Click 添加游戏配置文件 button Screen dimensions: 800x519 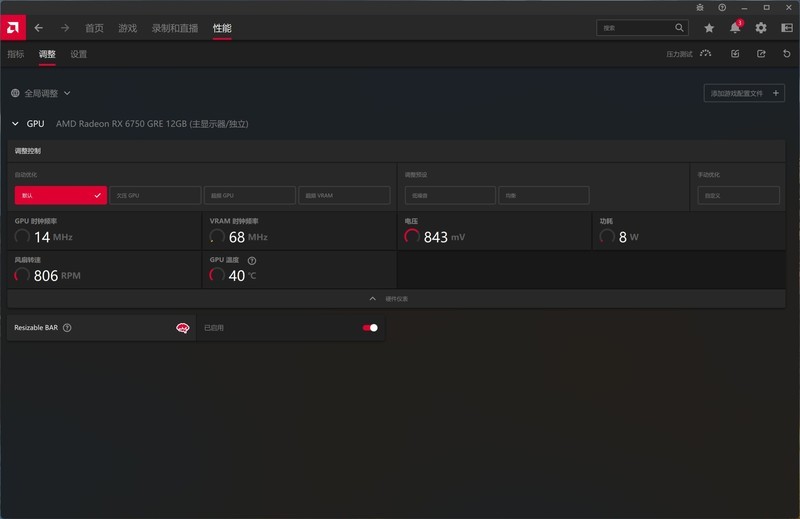point(744,93)
